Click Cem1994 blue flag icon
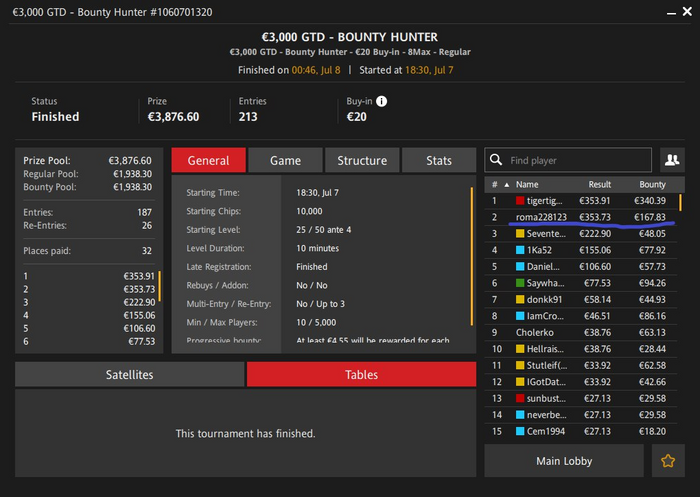 pyautogui.click(x=520, y=431)
